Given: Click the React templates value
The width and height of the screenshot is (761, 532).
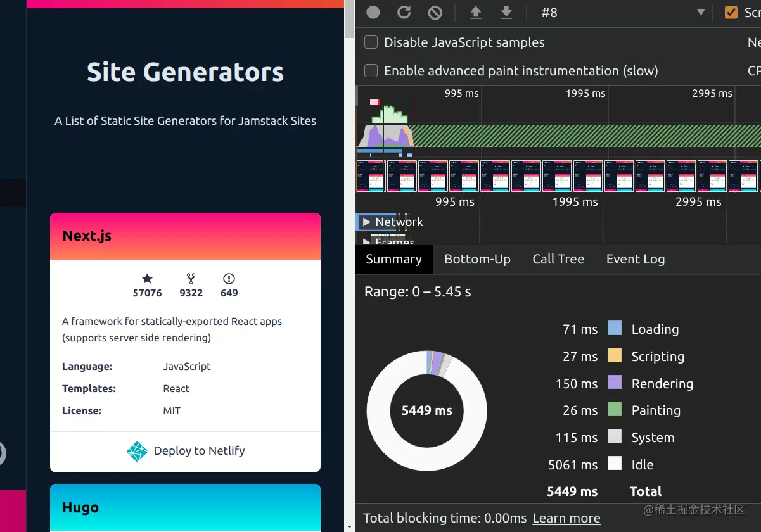Looking at the screenshot, I should click(176, 389).
